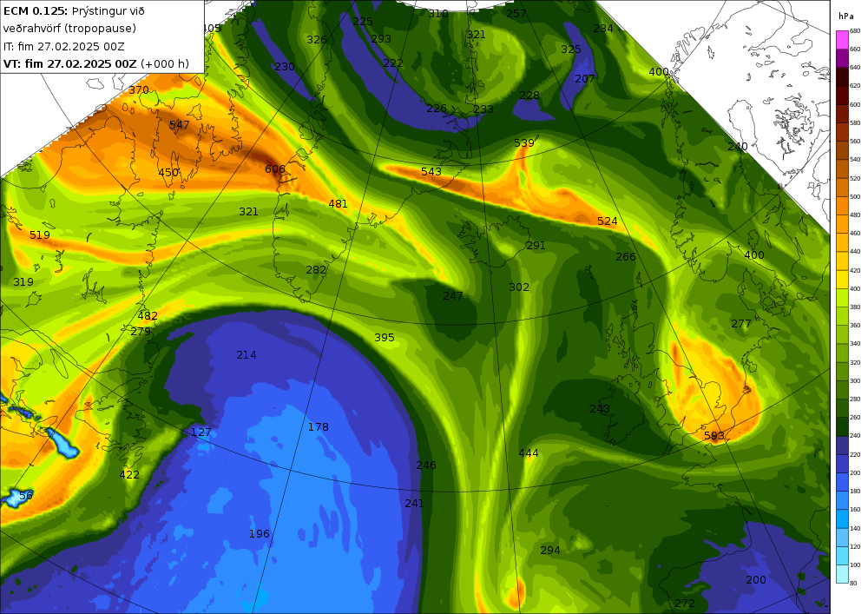The image size is (868, 614).
Task: Click the '310' pressure value on the map
Action: [x=438, y=15]
